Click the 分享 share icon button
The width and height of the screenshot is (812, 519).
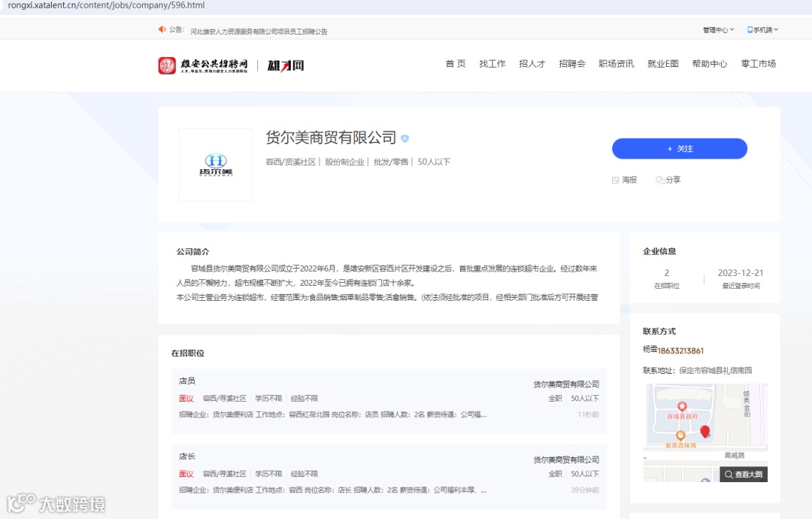[668, 180]
